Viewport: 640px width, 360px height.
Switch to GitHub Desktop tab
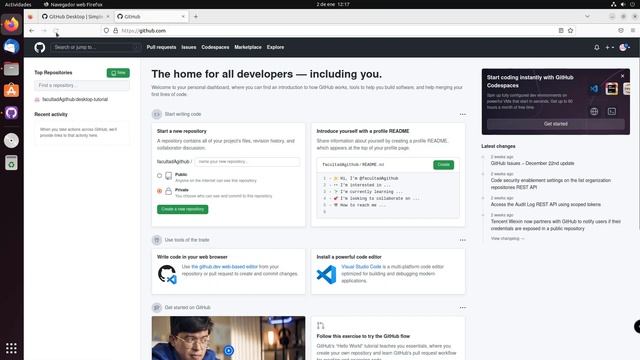[x=76, y=16]
